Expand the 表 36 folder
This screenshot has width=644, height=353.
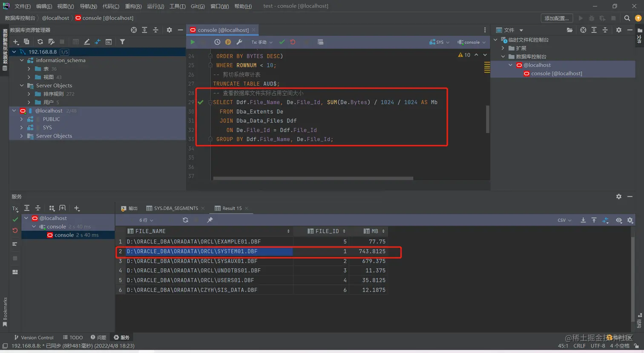point(29,69)
